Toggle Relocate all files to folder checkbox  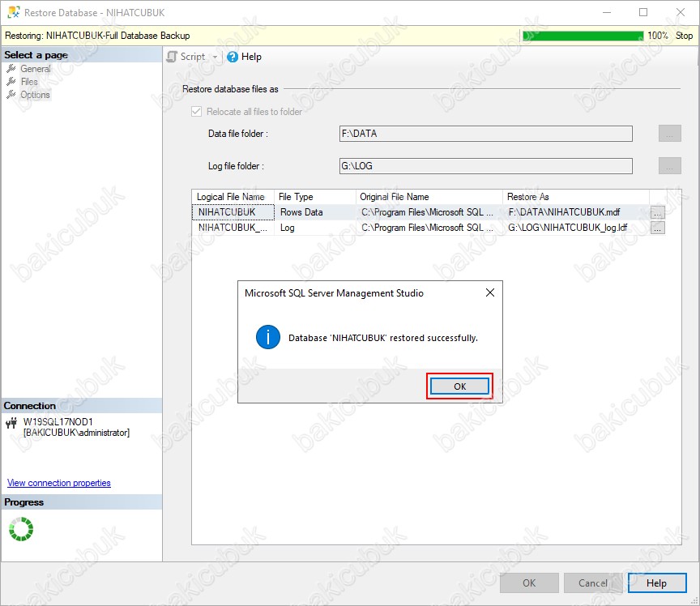[x=196, y=112]
